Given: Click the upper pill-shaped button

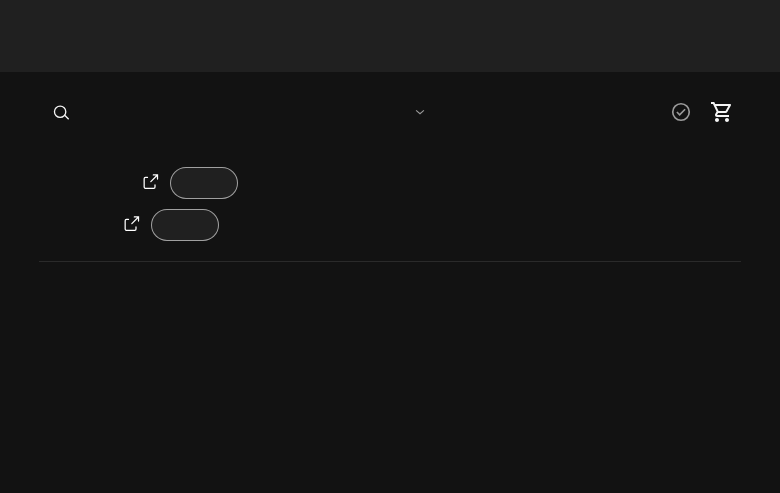Looking at the screenshot, I should pos(204,183).
